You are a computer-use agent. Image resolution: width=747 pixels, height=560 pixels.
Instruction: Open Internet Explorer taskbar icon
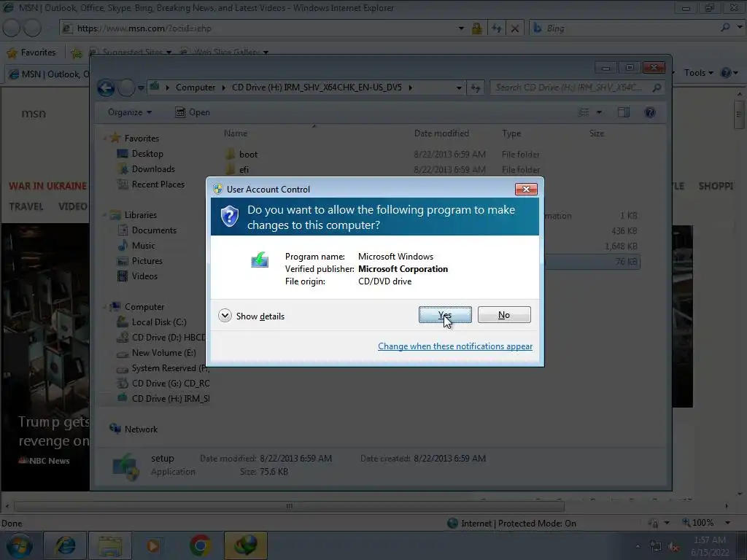[x=65, y=545]
